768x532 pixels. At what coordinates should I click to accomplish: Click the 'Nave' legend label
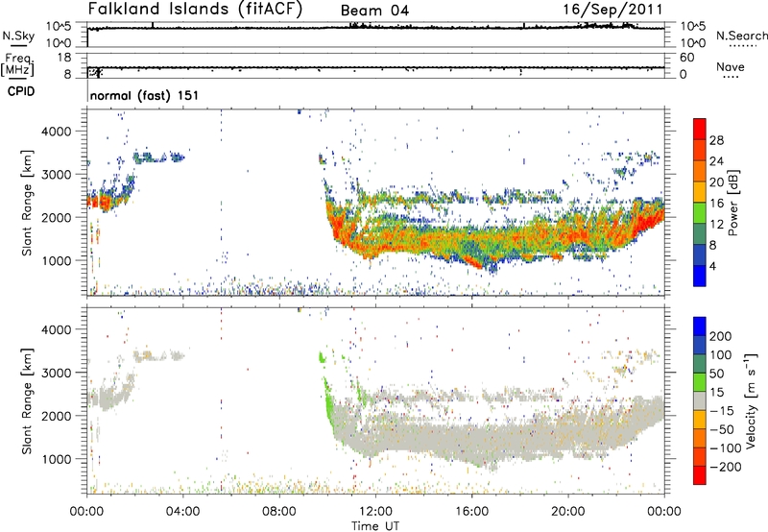731,66
